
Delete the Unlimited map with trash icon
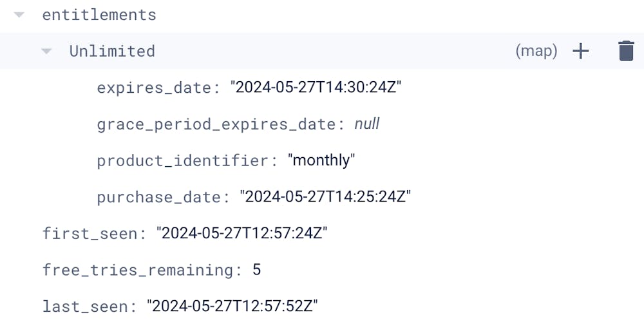[x=626, y=51]
